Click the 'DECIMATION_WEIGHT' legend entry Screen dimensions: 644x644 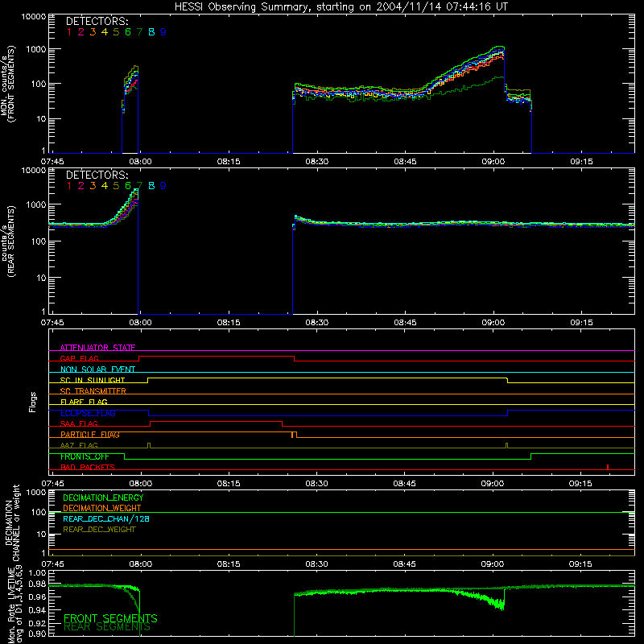coord(102,508)
